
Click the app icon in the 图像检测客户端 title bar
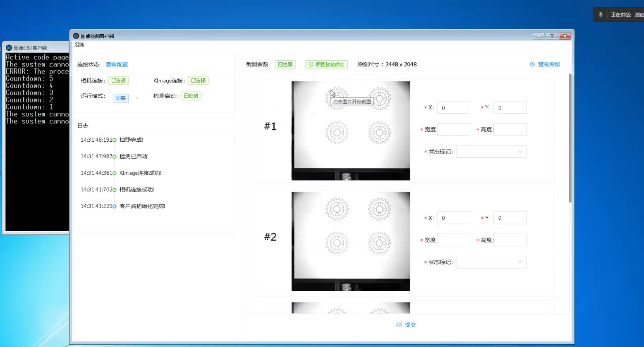coord(76,36)
